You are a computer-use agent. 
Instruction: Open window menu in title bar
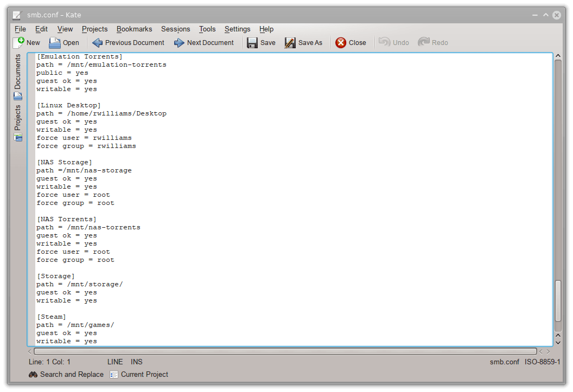(x=17, y=15)
